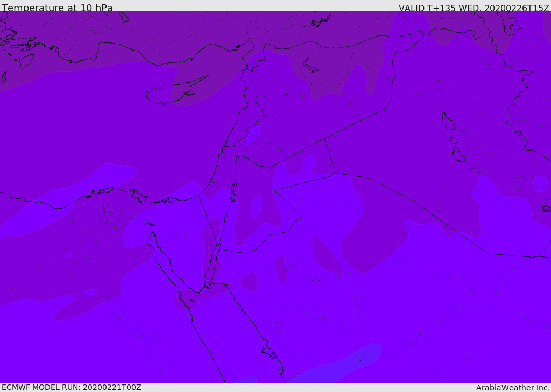Click the 'Temperature at 10 hPa' title
The height and width of the screenshot is (392, 551).
pos(57,8)
